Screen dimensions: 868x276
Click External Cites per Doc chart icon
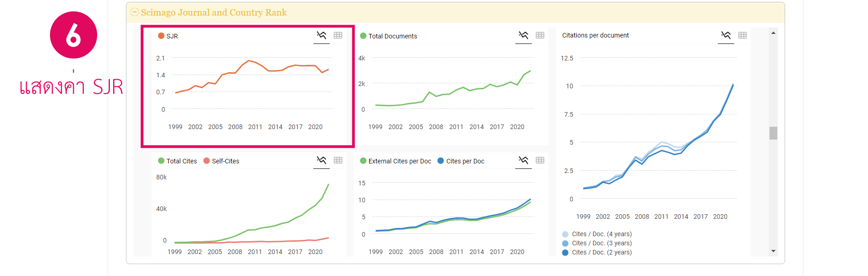tap(524, 160)
